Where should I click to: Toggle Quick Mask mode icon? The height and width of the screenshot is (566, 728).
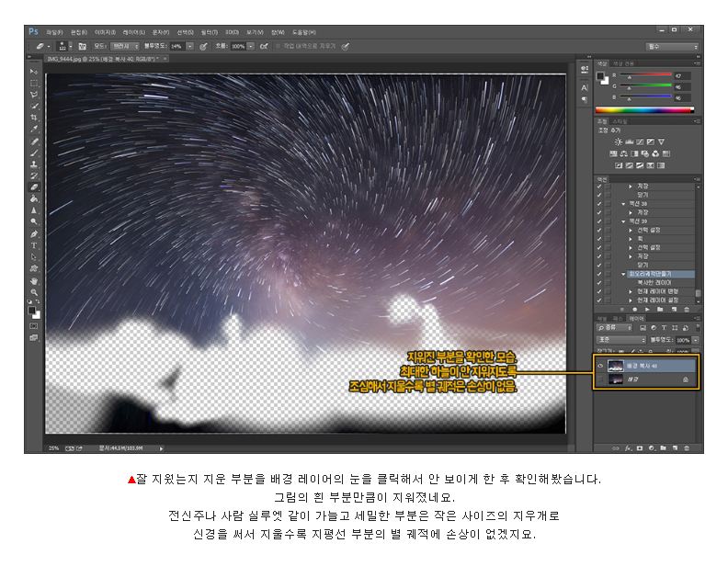[34, 326]
